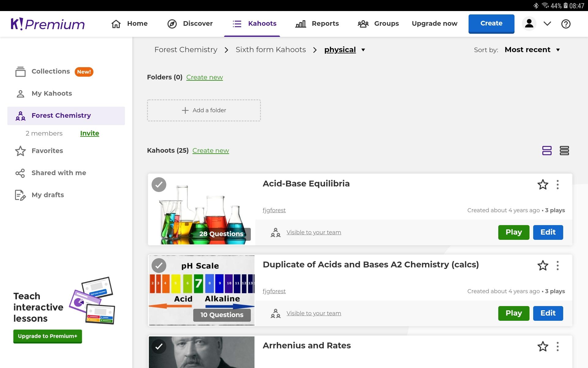Toggle checkmark on Duplicate of Acids and Bases card

click(x=159, y=266)
